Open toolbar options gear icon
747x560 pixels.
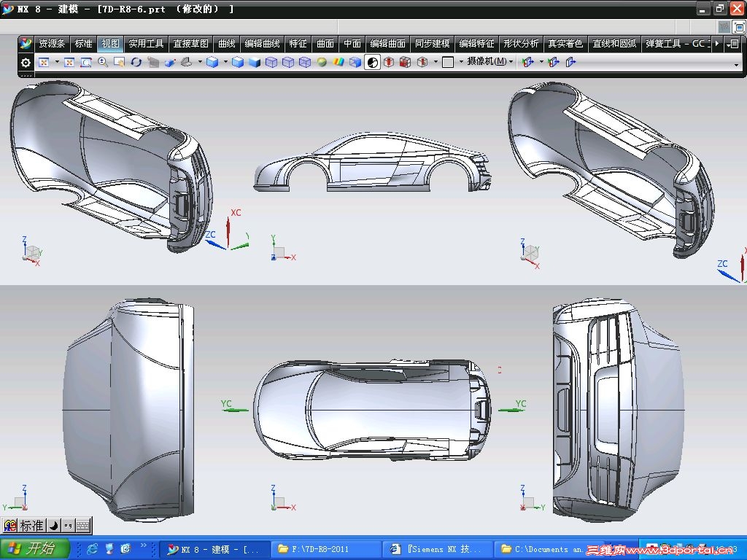tap(26, 63)
